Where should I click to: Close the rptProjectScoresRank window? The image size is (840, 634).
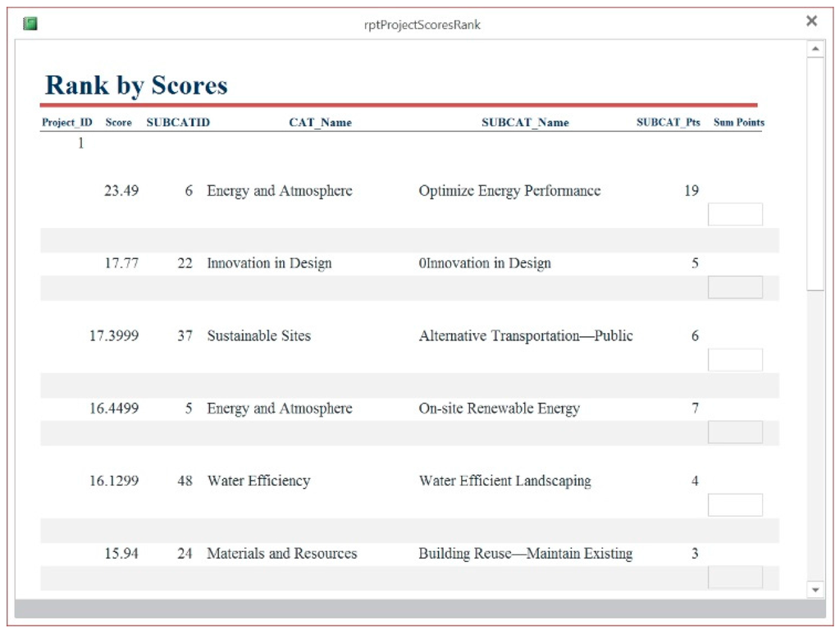click(x=811, y=21)
